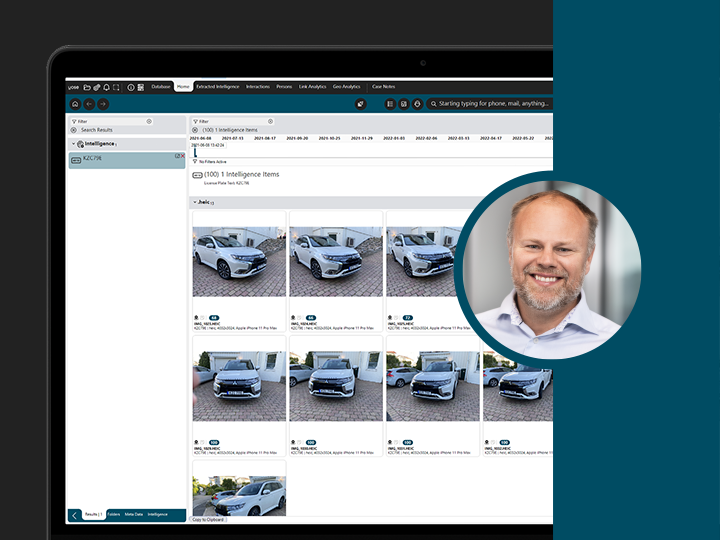Click the person icon under IMG_1030 thumbnail
The height and width of the screenshot is (540, 720).
293,442
